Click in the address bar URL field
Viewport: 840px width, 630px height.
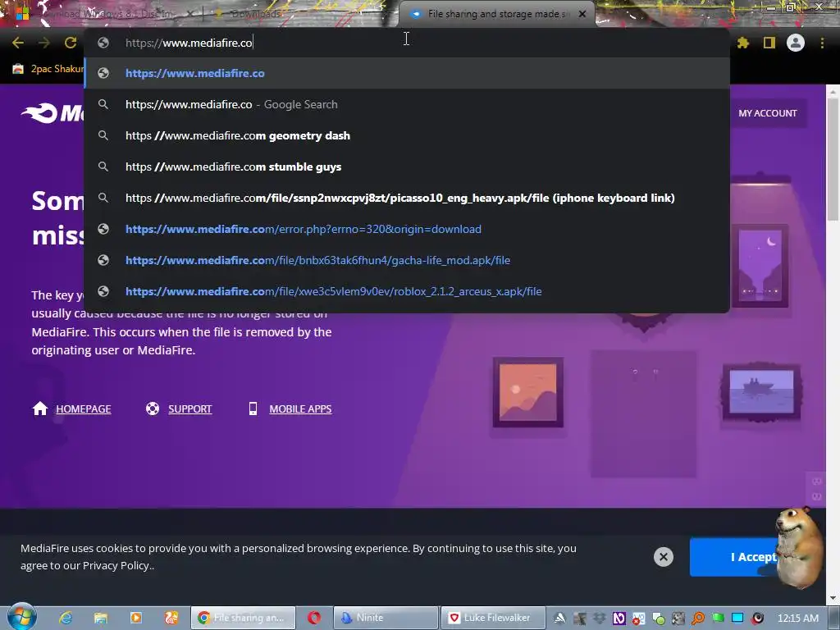point(407,43)
